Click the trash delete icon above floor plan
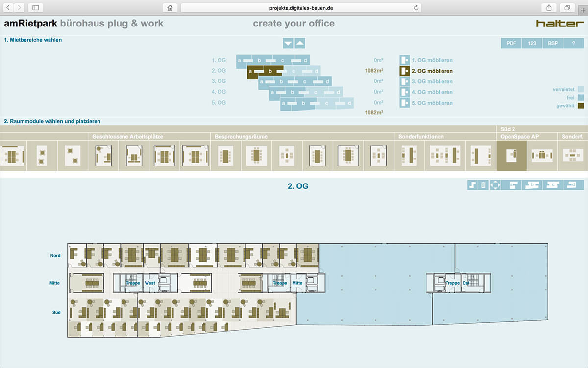 point(483,185)
